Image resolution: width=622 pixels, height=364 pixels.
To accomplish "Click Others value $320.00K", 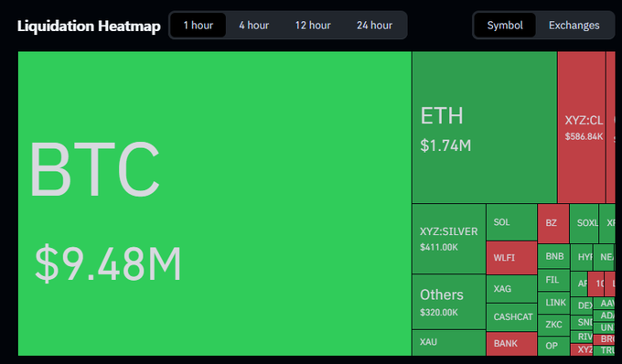I will click(x=439, y=313).
